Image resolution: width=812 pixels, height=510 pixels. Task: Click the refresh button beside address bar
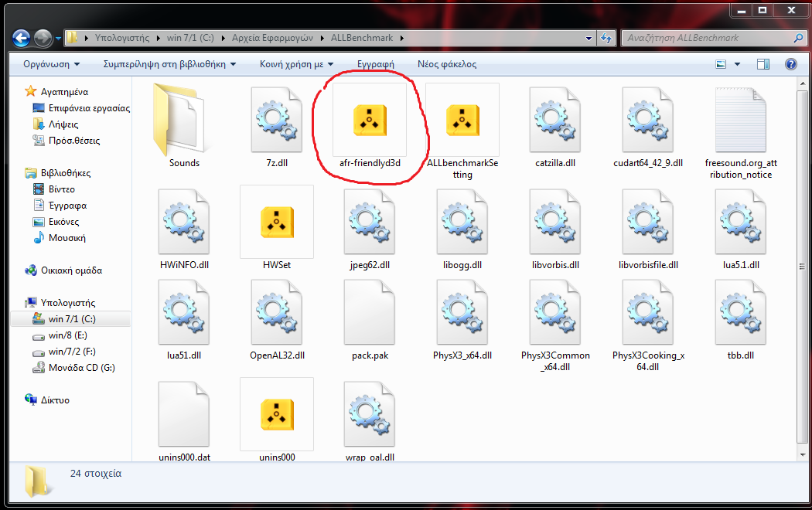606,38
